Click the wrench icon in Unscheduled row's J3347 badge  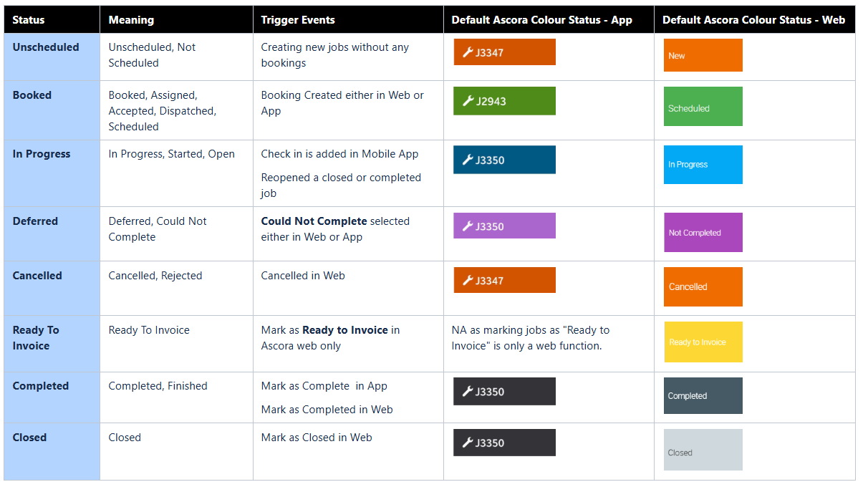point(468,52)
